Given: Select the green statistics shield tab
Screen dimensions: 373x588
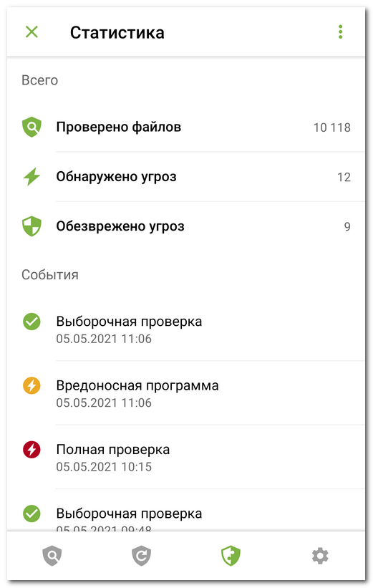Looking at the screenshot, I should pyautogui.click(x=231, y=556).
